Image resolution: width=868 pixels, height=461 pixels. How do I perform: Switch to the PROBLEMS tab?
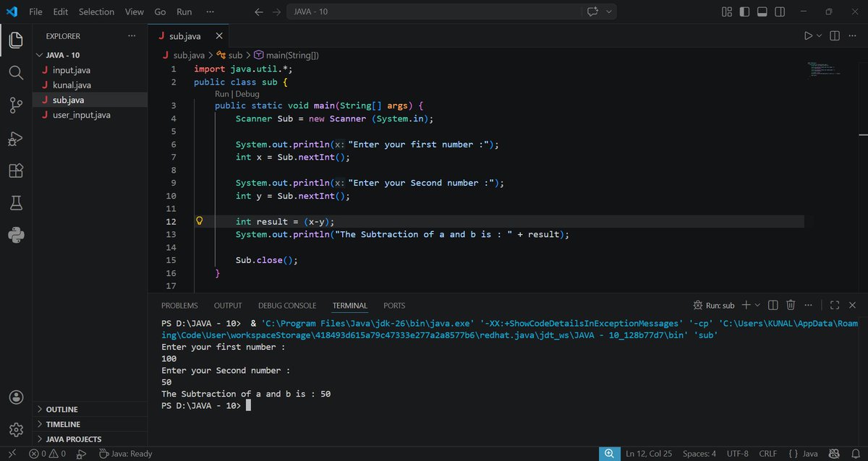[179, 306]
